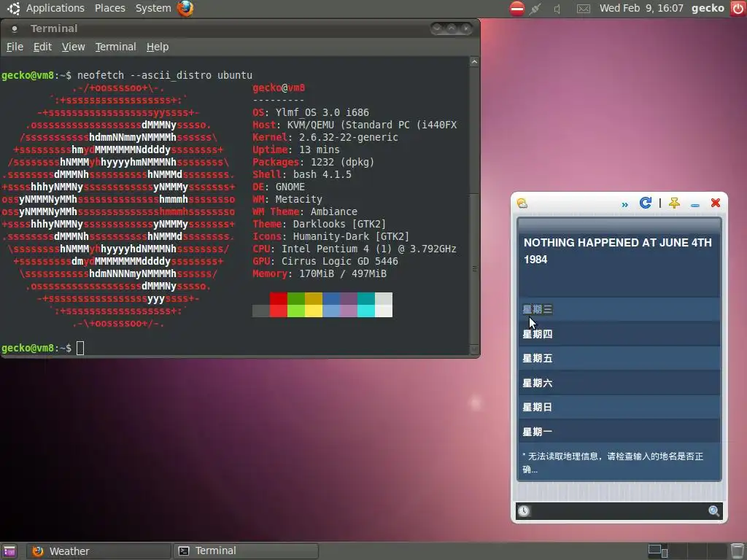Click the cyan color block in neofetch palette
This screenshot has width=747, height=560.
(366, 305)
